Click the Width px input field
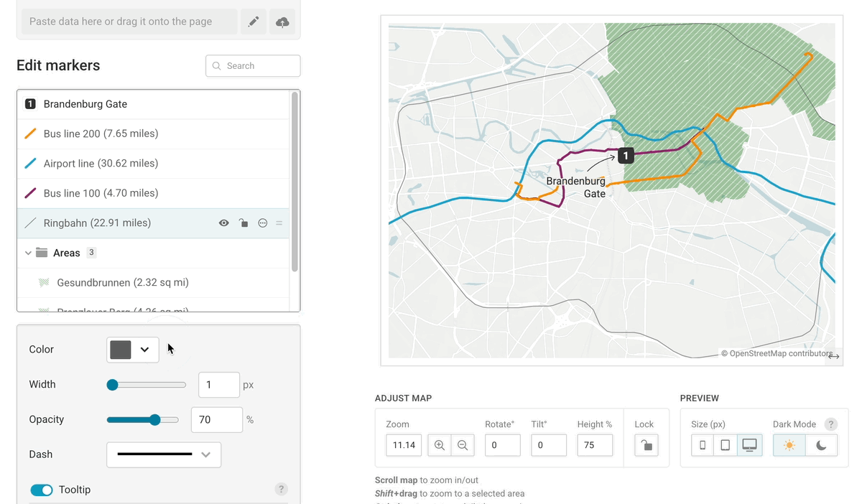This screenshot has height=504, width=862. point(218,385)
